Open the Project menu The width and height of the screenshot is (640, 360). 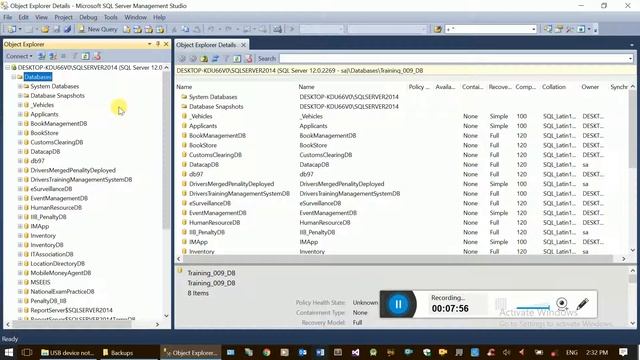click(x=63, y=17)
